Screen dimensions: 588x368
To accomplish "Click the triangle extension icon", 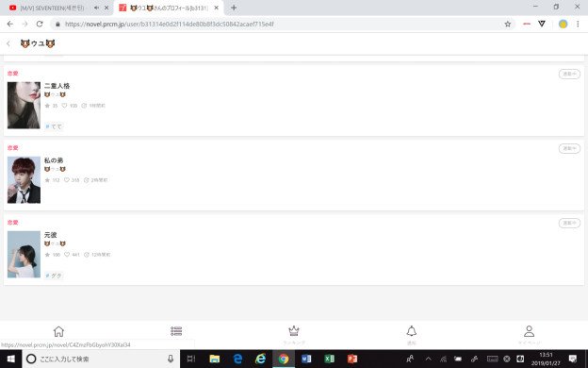I will [x=542, y=24].
